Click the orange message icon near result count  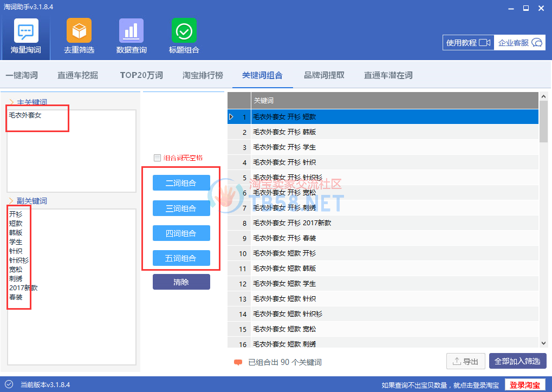point(238,362)
